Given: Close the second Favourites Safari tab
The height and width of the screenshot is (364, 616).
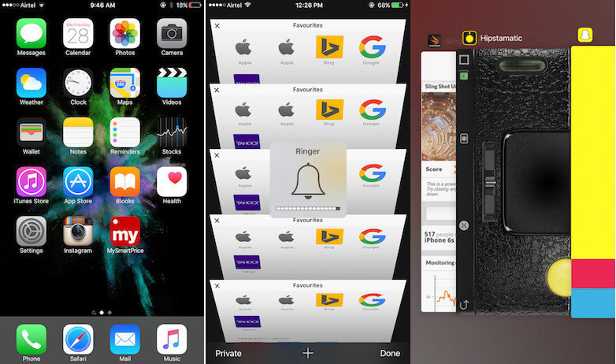Looking at the screenshot, I should pyautogui.click(x=217, y=91).
